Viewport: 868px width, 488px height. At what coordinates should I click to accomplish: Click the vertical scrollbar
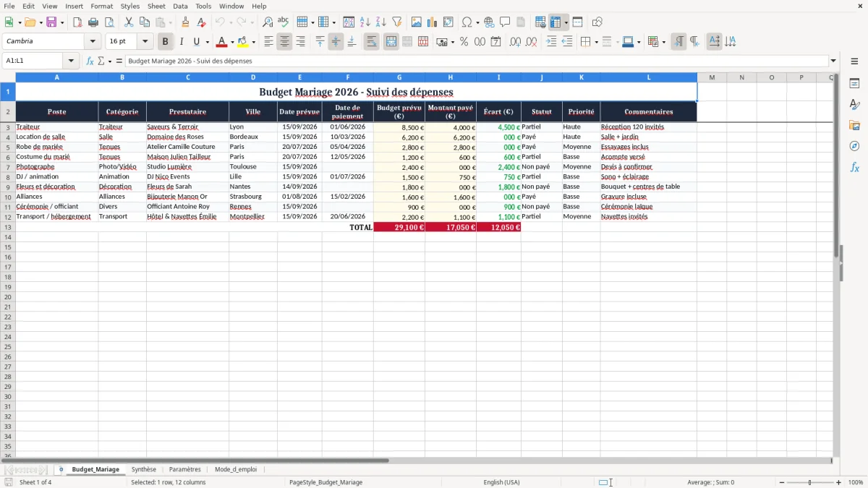pyautogui.click(x=837, y=264)
